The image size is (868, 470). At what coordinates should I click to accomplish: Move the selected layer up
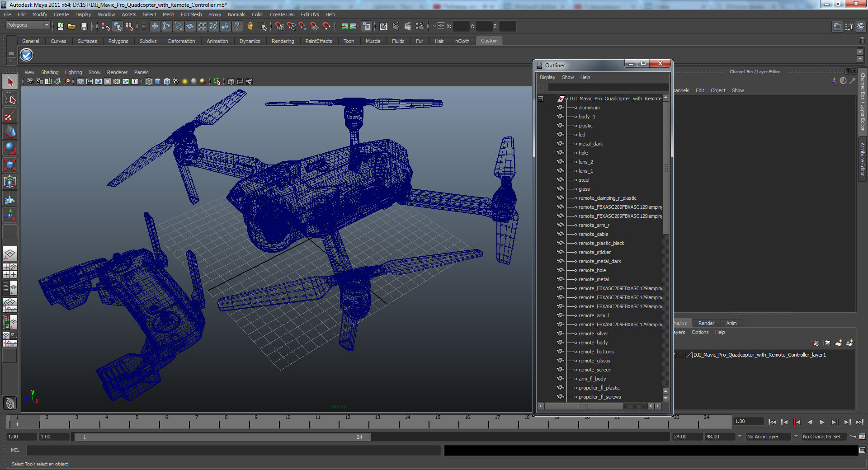(816, 343)
